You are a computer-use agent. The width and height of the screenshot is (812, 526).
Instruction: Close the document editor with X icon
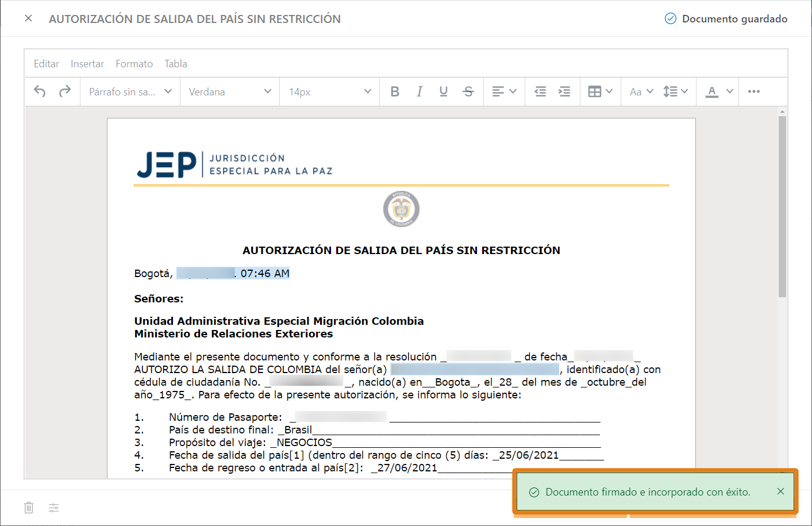coord(28,18)
